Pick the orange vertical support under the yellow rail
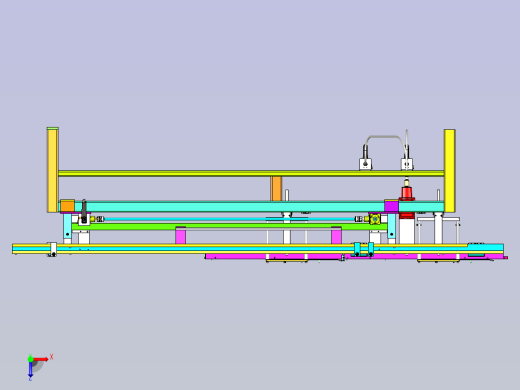 click(x=276, y=189)
